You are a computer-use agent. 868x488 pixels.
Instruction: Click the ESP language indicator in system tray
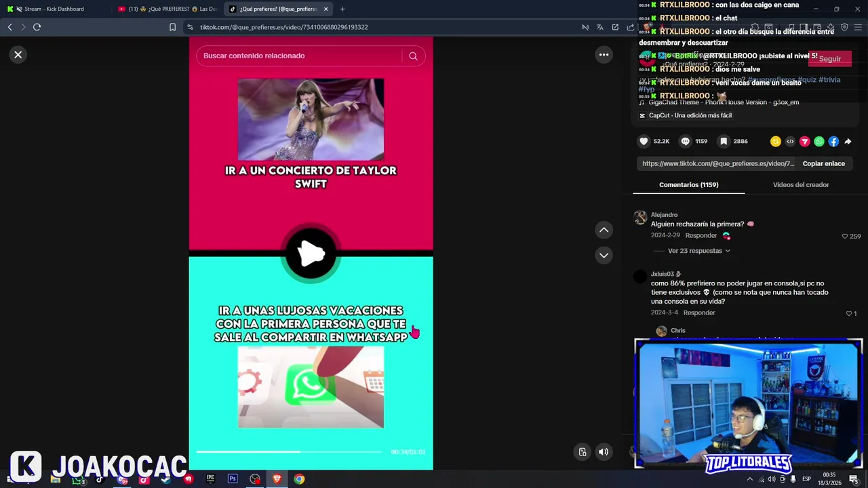808,479
